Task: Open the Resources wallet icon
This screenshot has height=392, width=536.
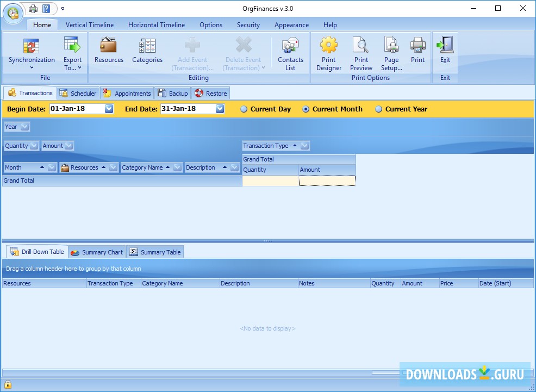Action: pos(109,50)
